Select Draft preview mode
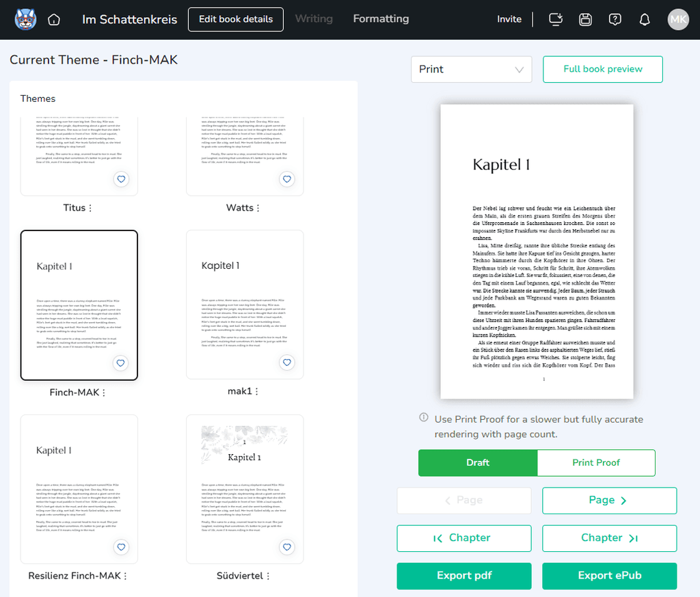 (x=478, y=462)
